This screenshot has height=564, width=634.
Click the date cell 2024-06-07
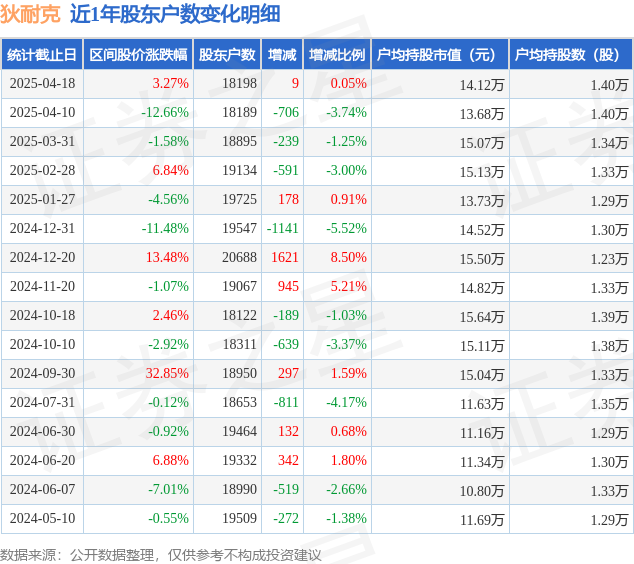[42, 490]
